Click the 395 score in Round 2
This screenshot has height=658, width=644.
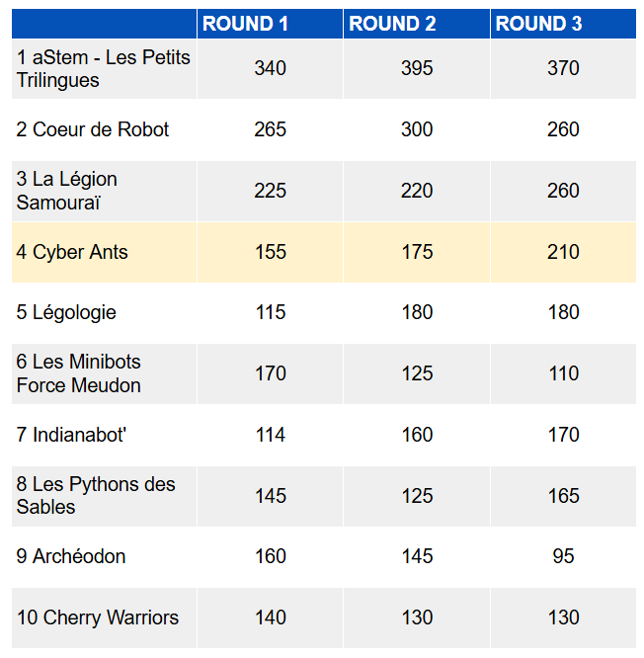click(417, 68)
